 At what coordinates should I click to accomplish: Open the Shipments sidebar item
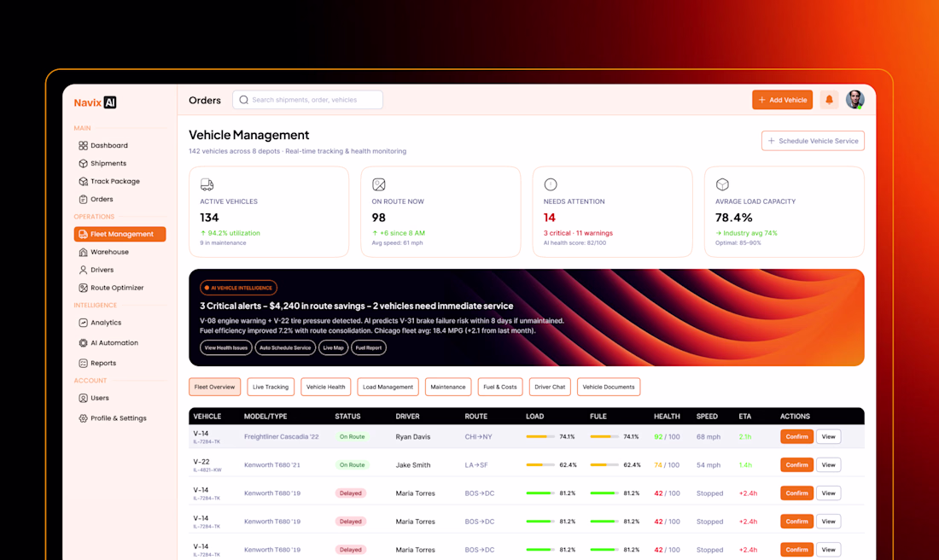point(102,164)
